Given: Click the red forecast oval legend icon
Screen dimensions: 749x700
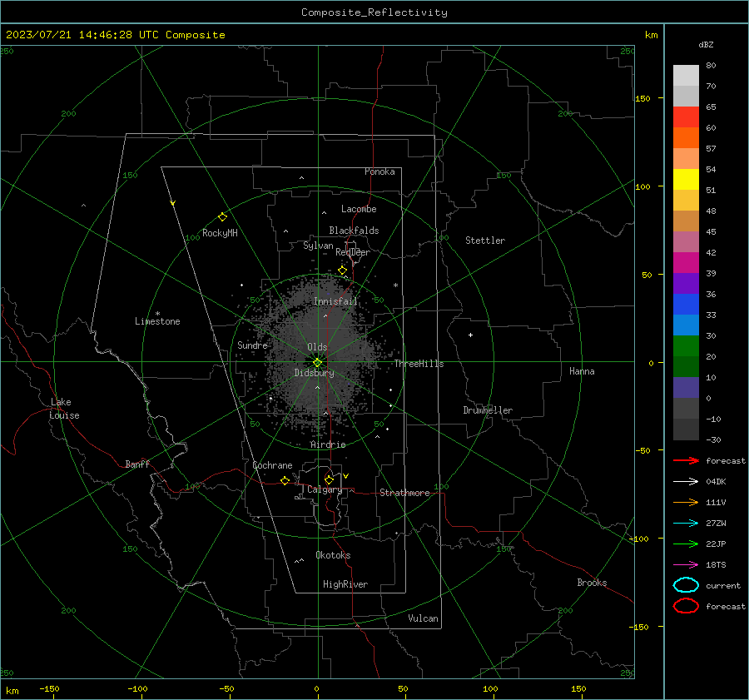Looking at the screenshot, I should tap(686, 606).
